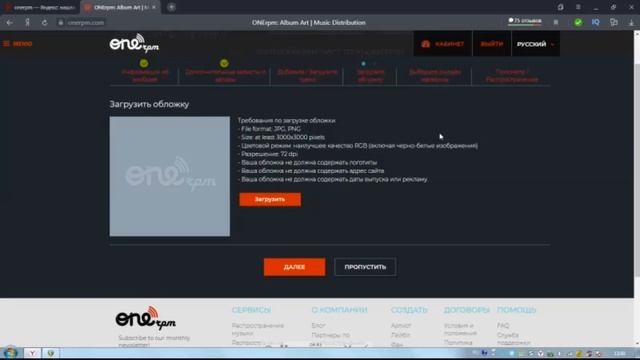
Task: Go to second step tab with additional artists
Action: point(225,76)
